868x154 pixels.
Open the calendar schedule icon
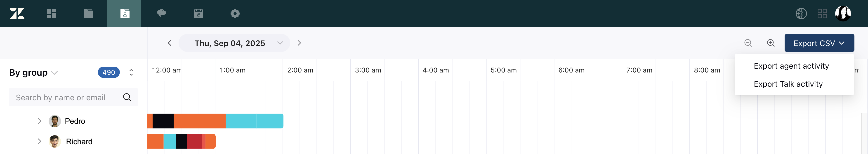198,14
